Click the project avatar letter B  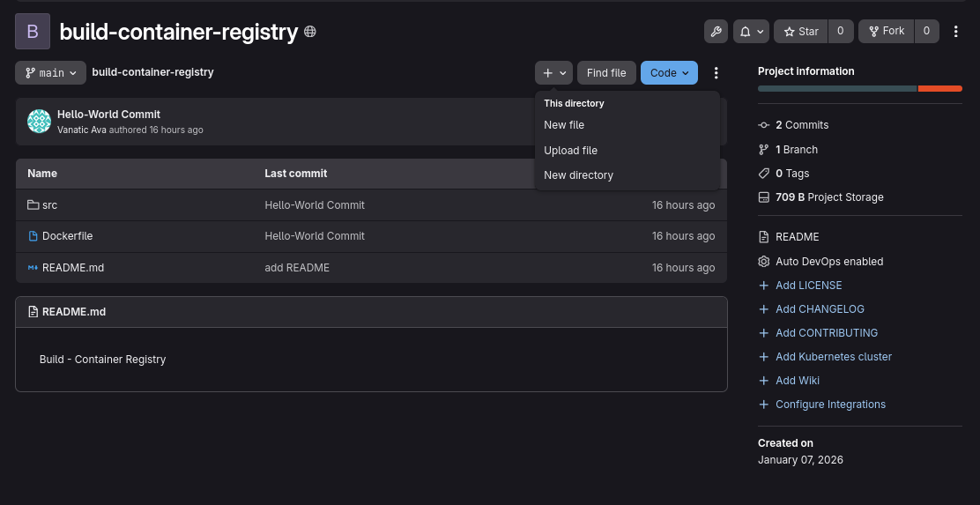click(x=33, y=31)
